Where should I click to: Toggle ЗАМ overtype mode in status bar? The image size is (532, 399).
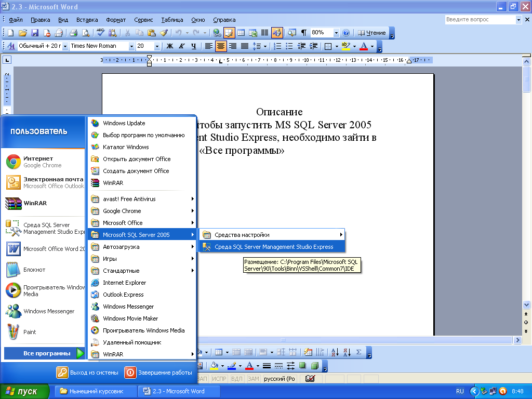[x=253, y=379]
